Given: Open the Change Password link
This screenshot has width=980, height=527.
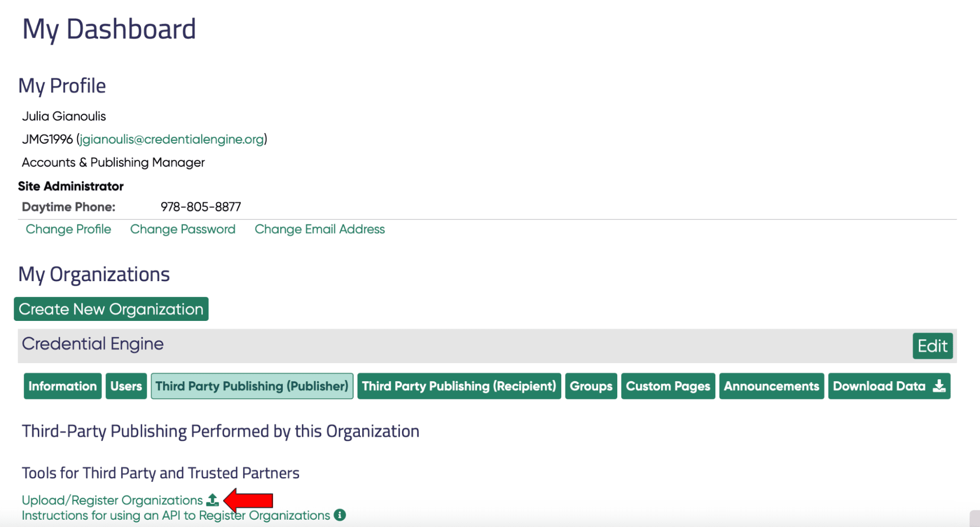Looking at the screenshot, I should point(182,229).
